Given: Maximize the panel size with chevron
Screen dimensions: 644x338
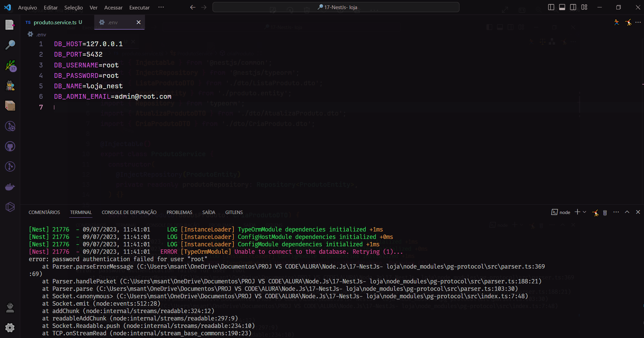Looking at the screenshot, I should (x=627, y=212).
